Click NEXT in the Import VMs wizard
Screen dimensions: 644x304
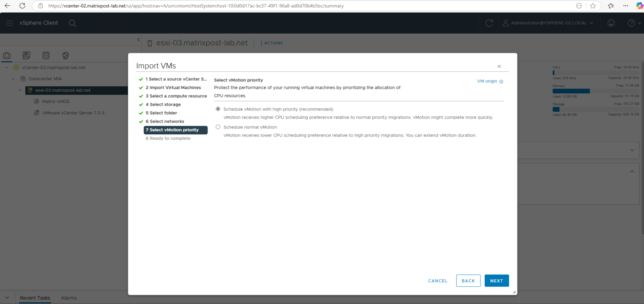tap(496, 280)
